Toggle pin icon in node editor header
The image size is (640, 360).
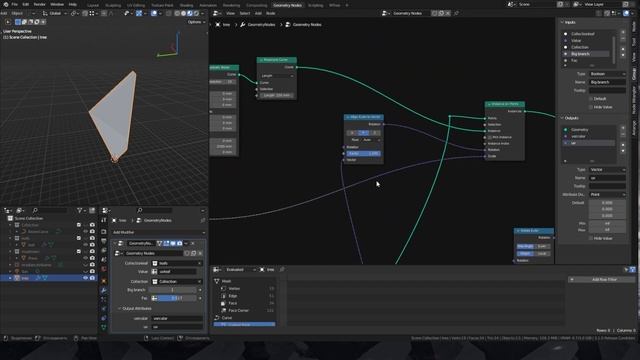(456, 13)
